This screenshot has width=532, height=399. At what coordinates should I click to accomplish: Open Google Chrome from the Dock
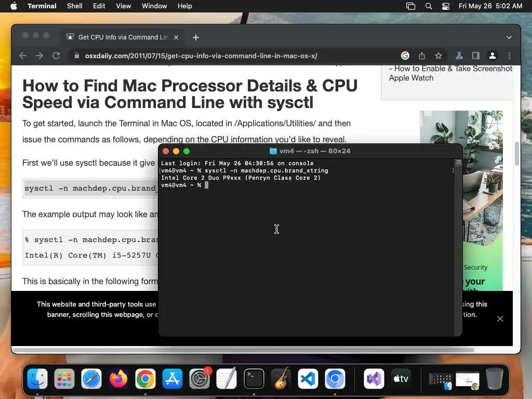pos(145,379)
